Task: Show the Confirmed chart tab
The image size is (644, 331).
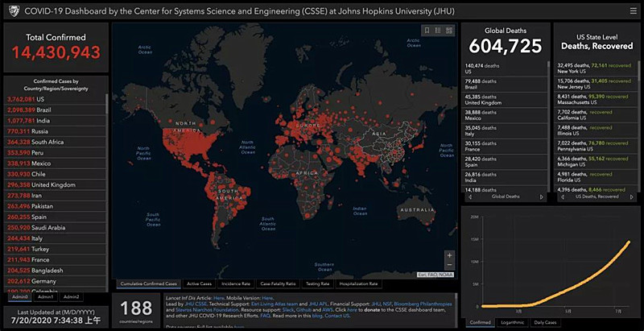Action: (479, 322)
